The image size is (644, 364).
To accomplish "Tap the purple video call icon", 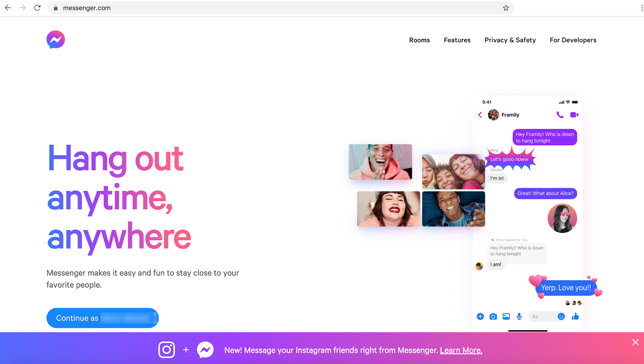I will coord(574,115).
